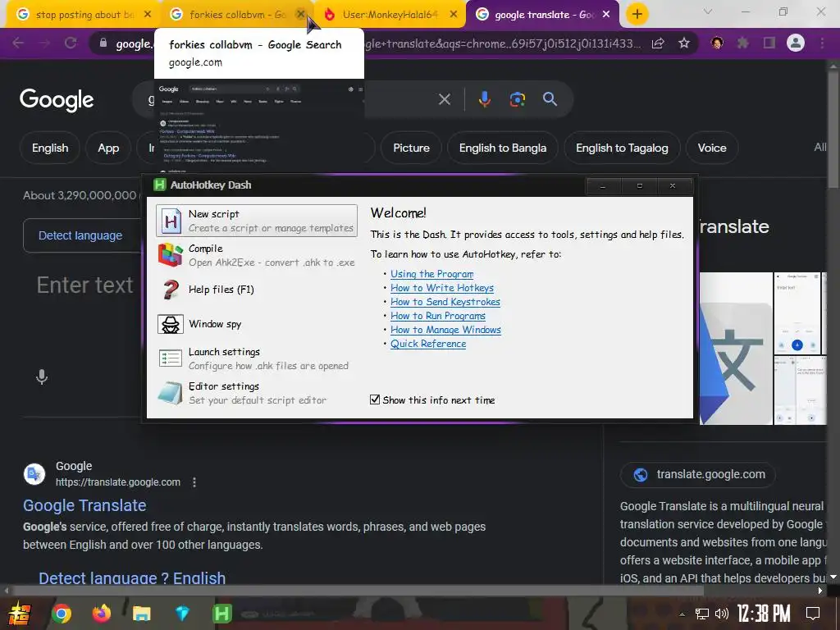Screen dimensions: 840x630
Task: Open the Google Translate logo thumbnail
Action: tap(736, 348)
